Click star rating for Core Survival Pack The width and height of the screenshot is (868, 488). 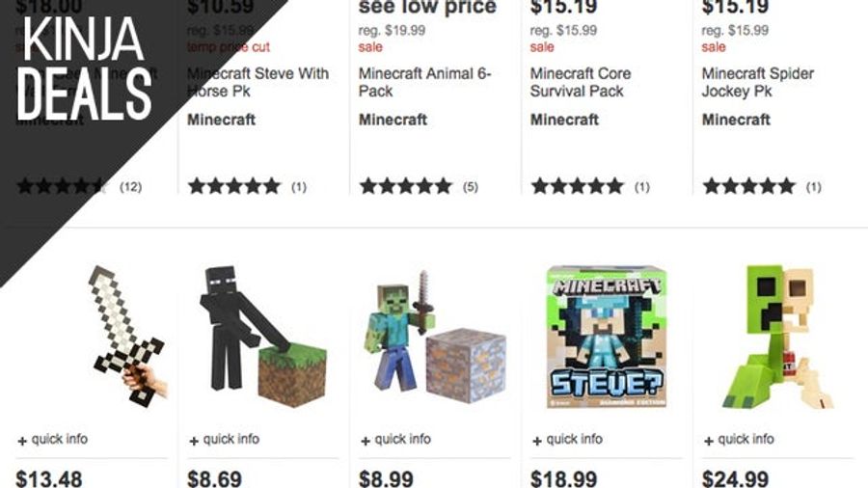(x=578, y=186)
